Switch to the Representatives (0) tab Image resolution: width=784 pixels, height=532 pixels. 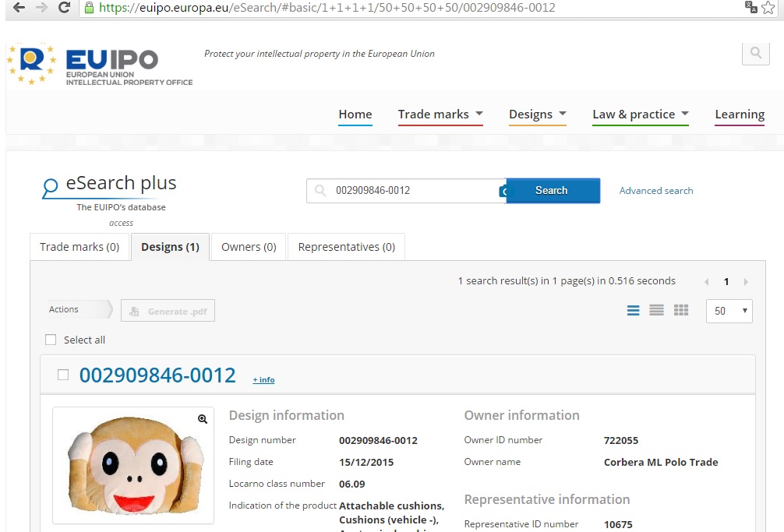click(347, 247)
